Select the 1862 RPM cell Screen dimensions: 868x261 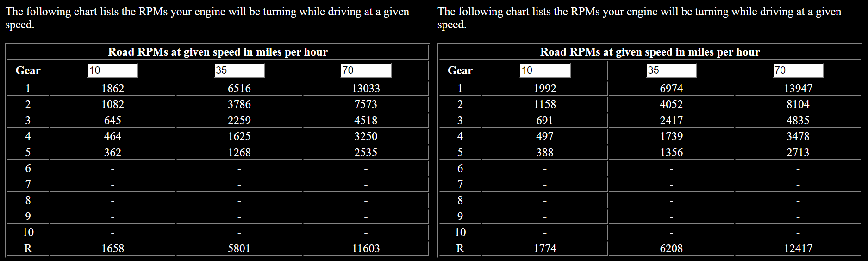(x=112, y=89)
